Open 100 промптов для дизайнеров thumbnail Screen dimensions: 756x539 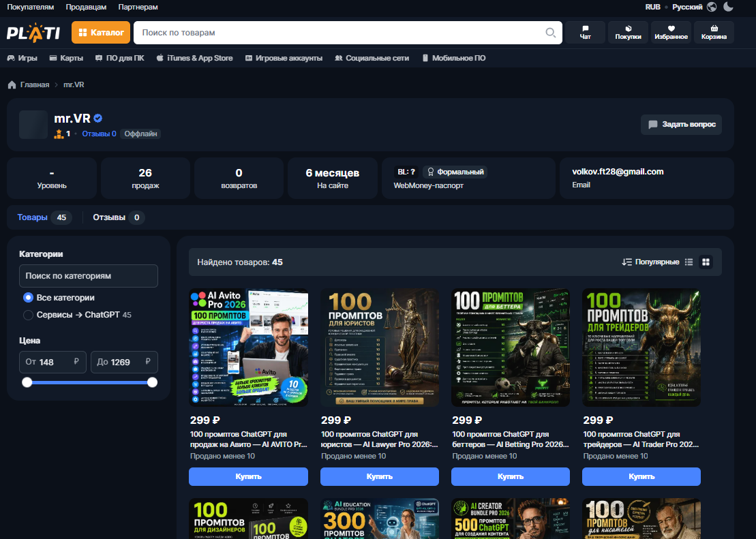point(248,519)
